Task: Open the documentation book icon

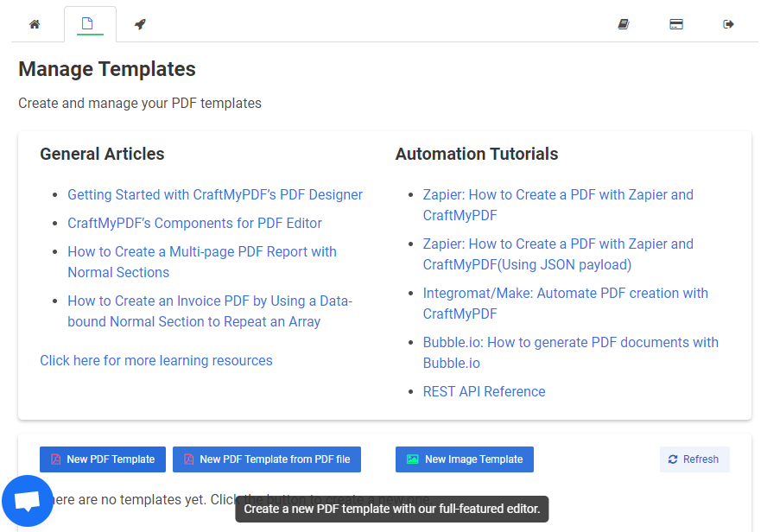Action: click(x=624, y=24)
